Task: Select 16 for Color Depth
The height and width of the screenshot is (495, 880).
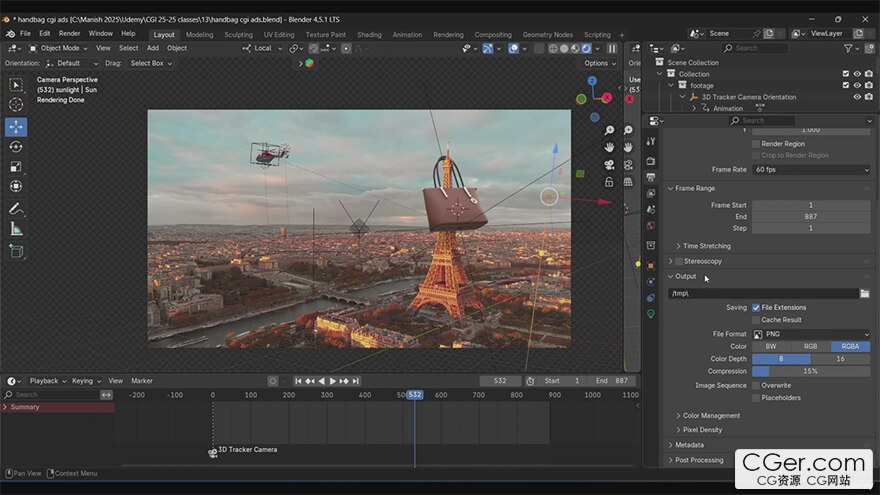Action: pyautogui.click(x=840, y=359)
